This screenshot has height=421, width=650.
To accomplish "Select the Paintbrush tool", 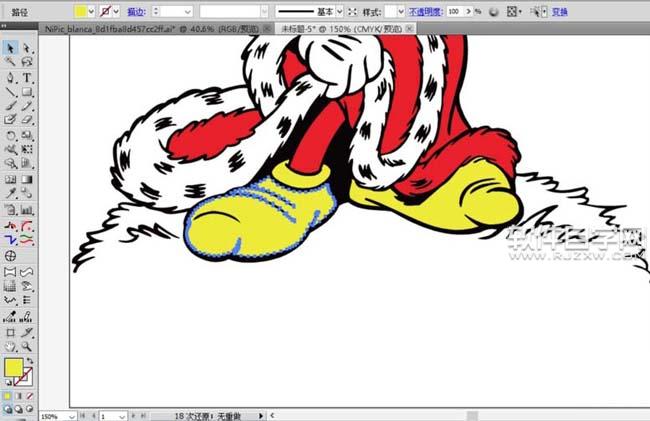I will tap(10, 106).
